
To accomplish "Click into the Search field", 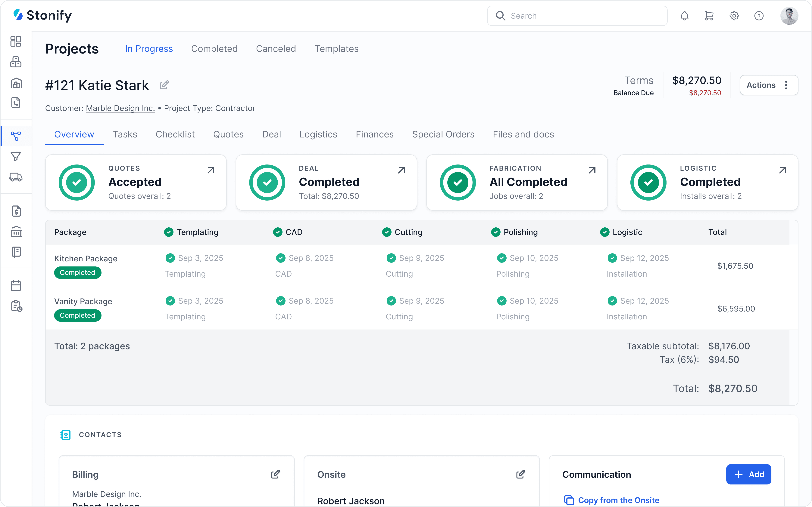I will coord(577,16).
